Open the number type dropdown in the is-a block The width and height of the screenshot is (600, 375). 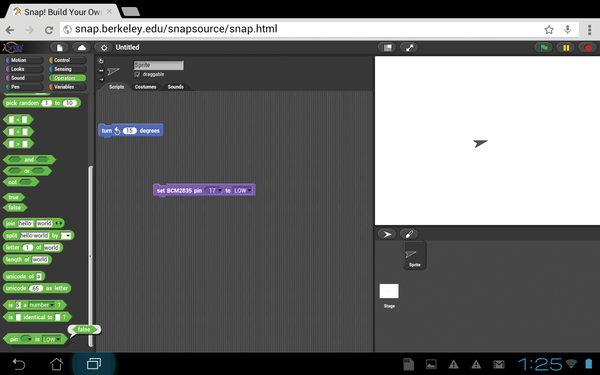(42, 305)
